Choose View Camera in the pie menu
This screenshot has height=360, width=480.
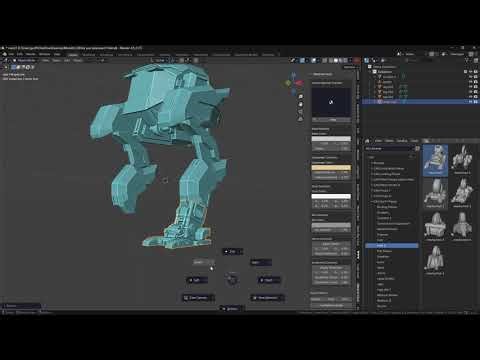click(198, 298)
